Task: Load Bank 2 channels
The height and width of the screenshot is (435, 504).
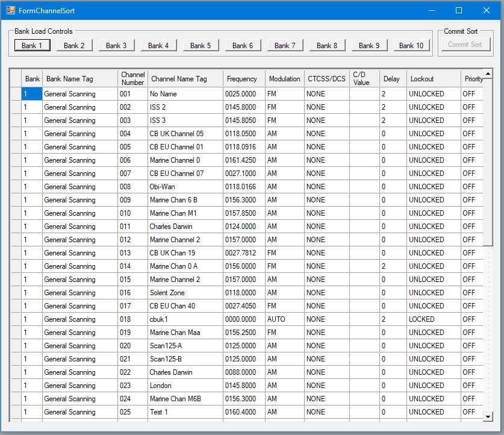Action: (74, 45)
